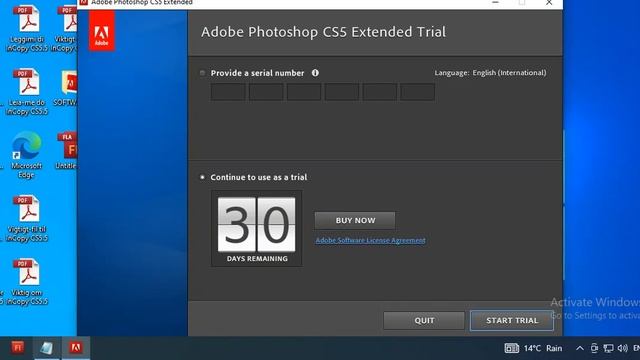Open the 14°C Rain weather widget
640x360 pixels.
pos(533,348)
